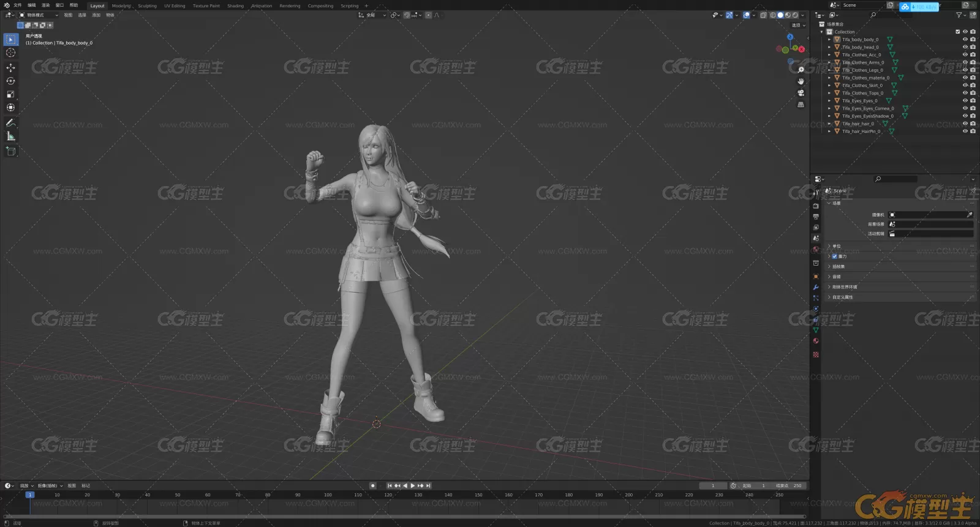
Task: Open the outliner filter dropdown
Action: click(x=960, y=15)
